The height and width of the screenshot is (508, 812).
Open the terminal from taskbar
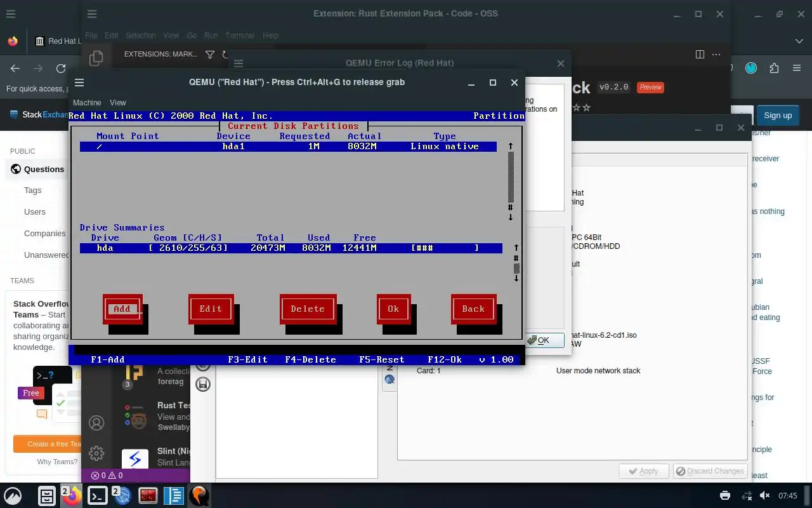[x=97, y=495]
